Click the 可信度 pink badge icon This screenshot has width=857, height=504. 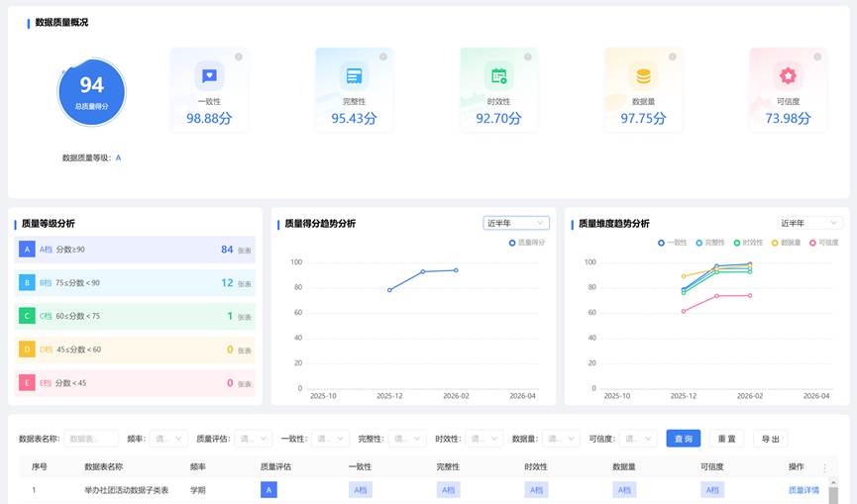point(788,76)
